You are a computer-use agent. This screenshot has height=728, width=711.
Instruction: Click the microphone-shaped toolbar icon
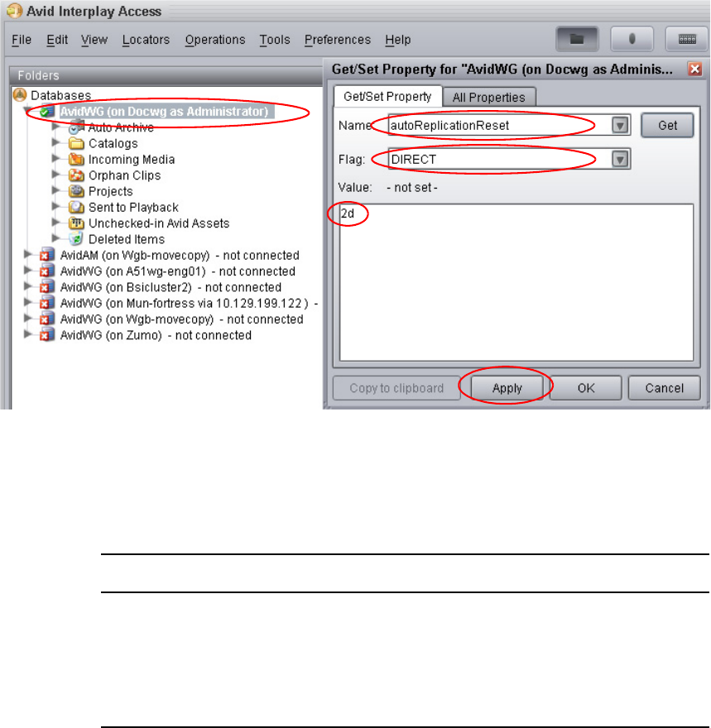point(632,39)
